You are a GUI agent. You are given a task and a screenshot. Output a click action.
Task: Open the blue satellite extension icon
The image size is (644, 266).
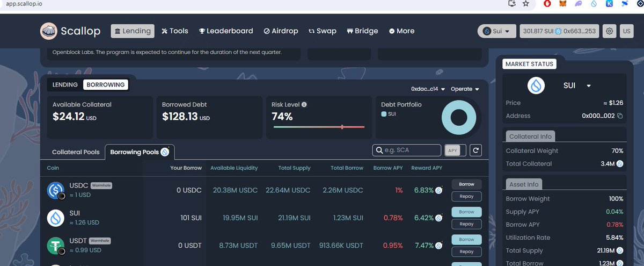[x=625, y=4]
